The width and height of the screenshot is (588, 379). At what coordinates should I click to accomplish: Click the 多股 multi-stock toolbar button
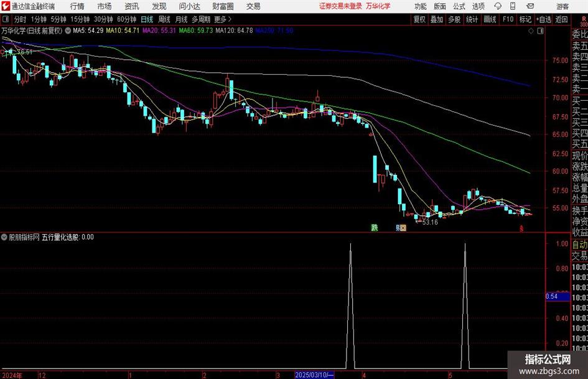(454, 19)
